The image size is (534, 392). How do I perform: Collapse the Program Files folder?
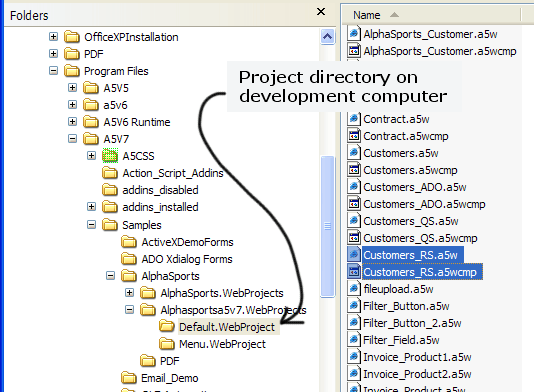click(x=53, y=70)
